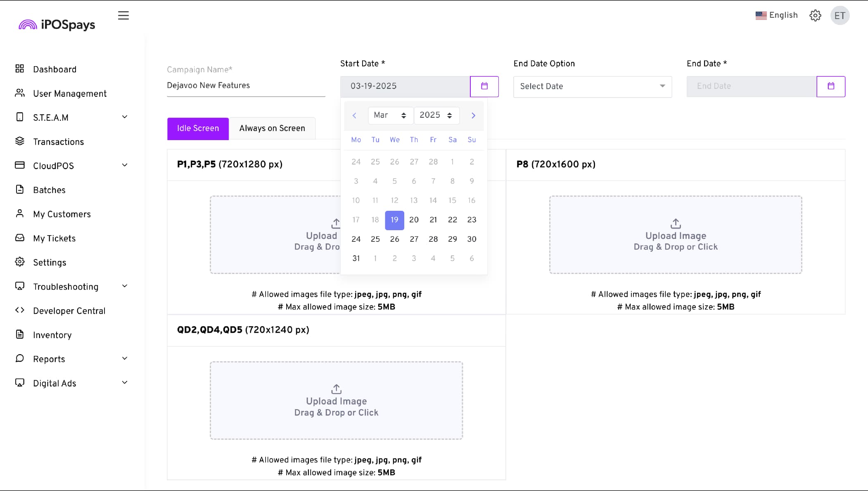Image resolution: width=868 pixels, height=491 pixels.
Task: Open the 2025 year dropdown
Action: (436, 115)
